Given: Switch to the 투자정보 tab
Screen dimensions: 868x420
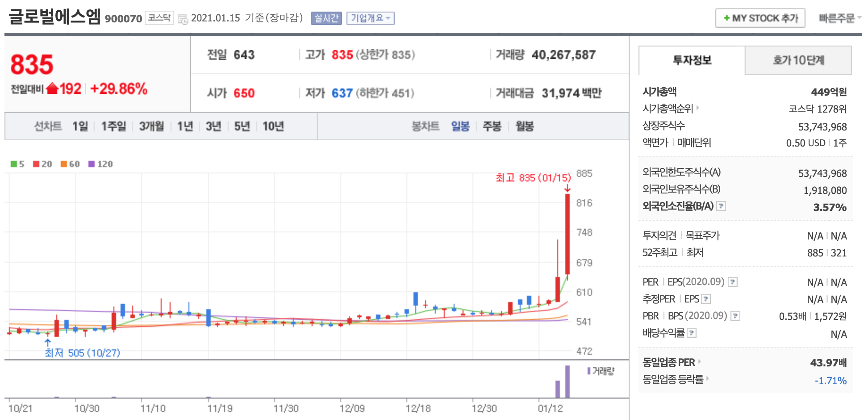Looking at the screenshot, I should pos(692,60).
